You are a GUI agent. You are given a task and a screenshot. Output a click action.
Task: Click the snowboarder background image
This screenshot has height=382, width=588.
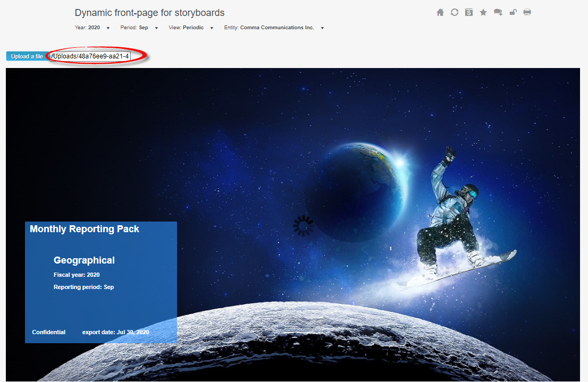(x=293, y=225)
